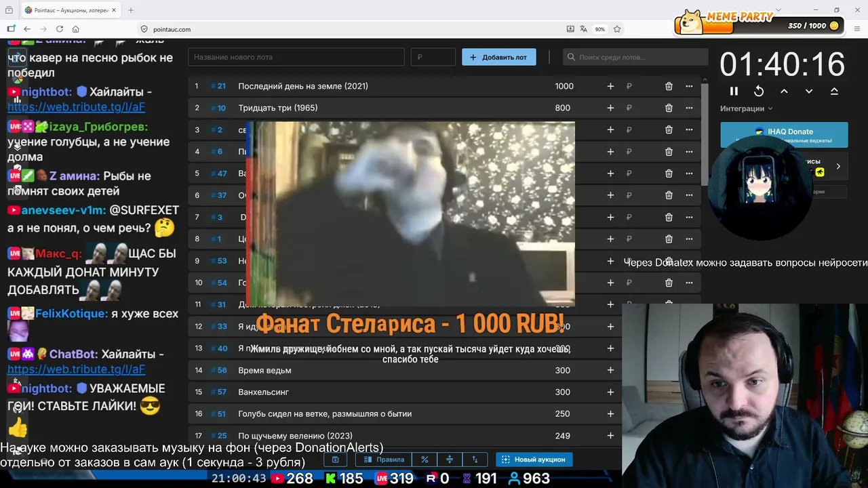Add amount to lot Последний день на земле

(610, 86)
